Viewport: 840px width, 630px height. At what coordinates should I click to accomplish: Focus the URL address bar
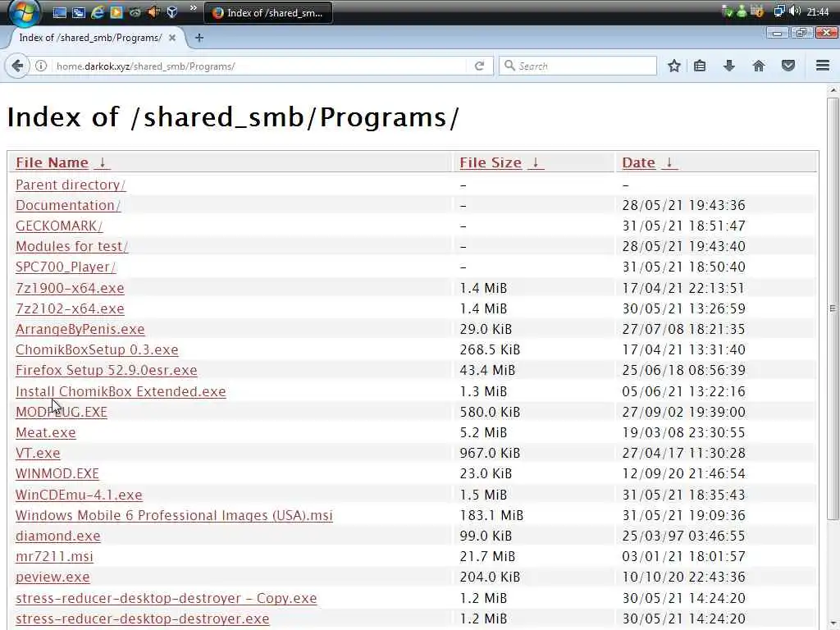pos(257,66)
